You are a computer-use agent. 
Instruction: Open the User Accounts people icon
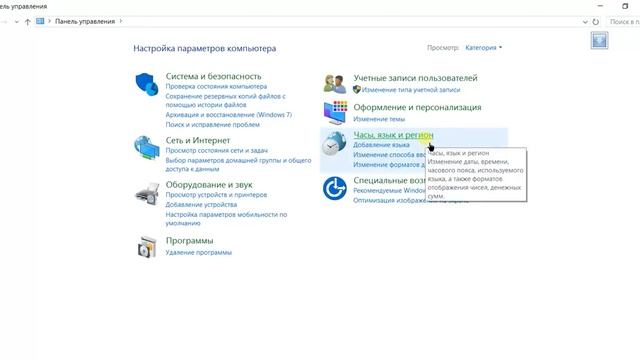335,84
